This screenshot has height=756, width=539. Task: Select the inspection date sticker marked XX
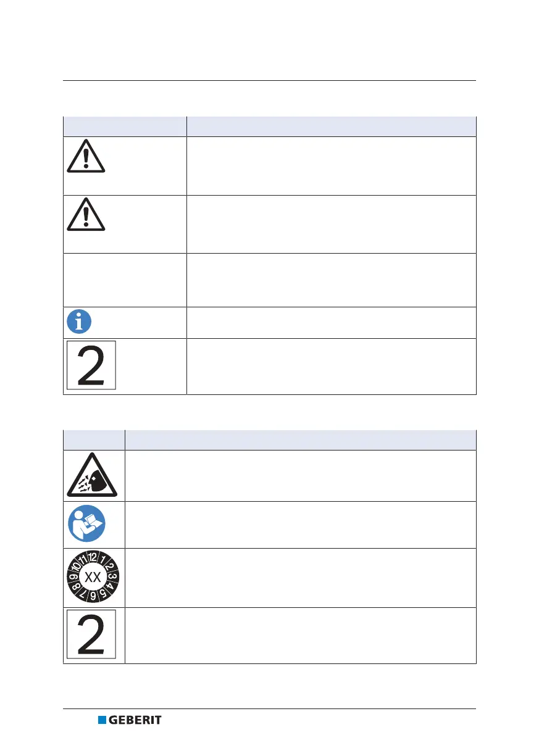93,578
